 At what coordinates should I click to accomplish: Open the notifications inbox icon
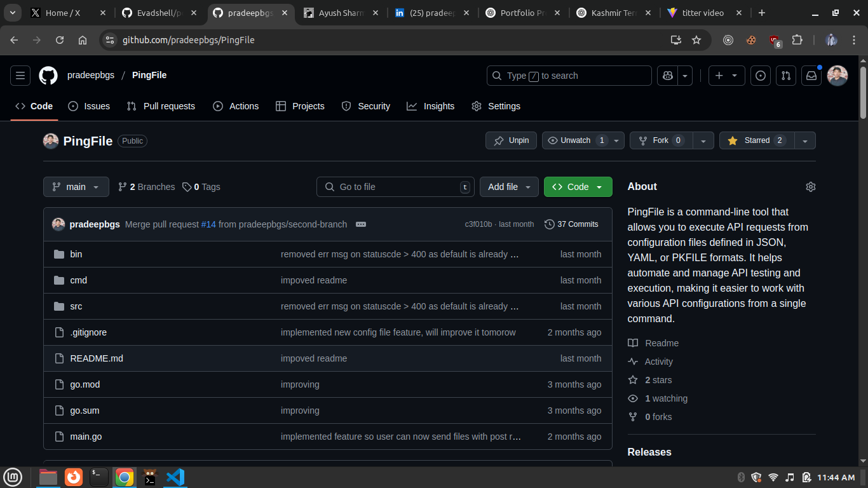point(811,76)
